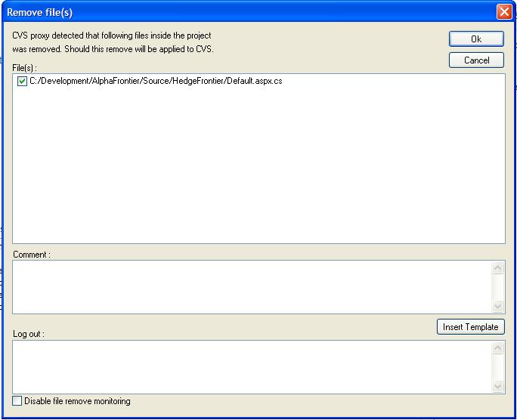This screenshot has width=517, height=420.
Task: Click the "Log out :" field label
Action: pos(29,334)
